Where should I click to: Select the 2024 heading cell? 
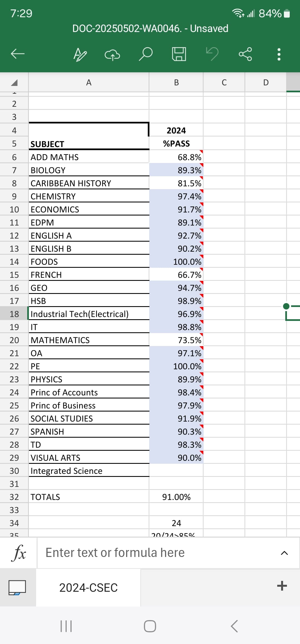click(176, 130)
